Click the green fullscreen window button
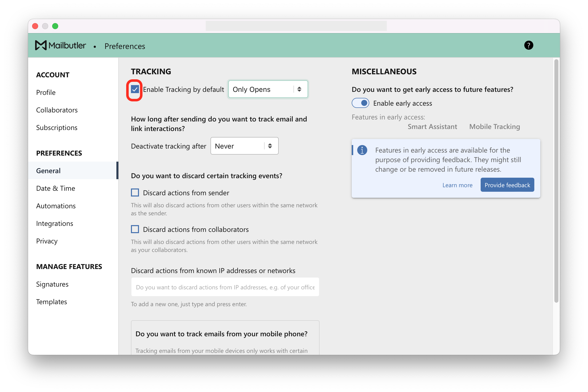Screen dimensions: 588x392 (x=55, y=26)
